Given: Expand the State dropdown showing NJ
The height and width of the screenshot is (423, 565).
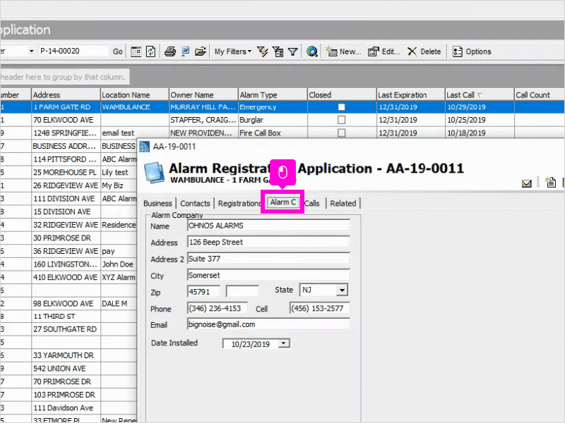Looking at the screenshot, I should (342, 290).
